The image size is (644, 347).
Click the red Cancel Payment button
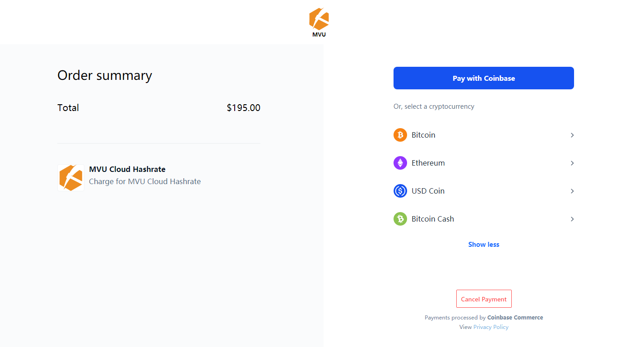[x=484, y=299]
